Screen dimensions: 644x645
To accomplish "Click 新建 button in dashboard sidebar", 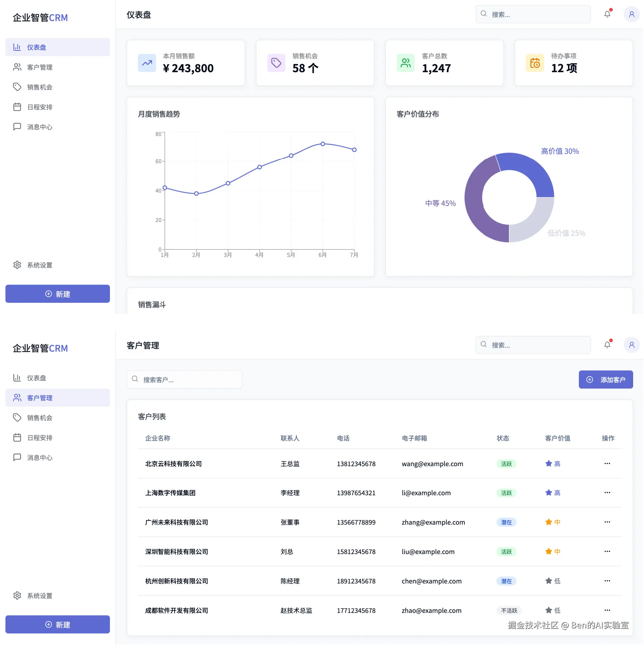I will tap(58, 294).
